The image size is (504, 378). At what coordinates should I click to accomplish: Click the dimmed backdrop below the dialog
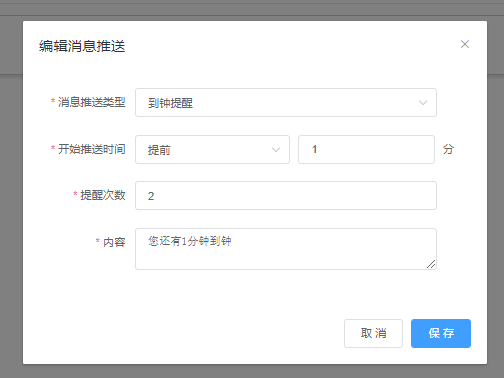(x=252, y=371)
